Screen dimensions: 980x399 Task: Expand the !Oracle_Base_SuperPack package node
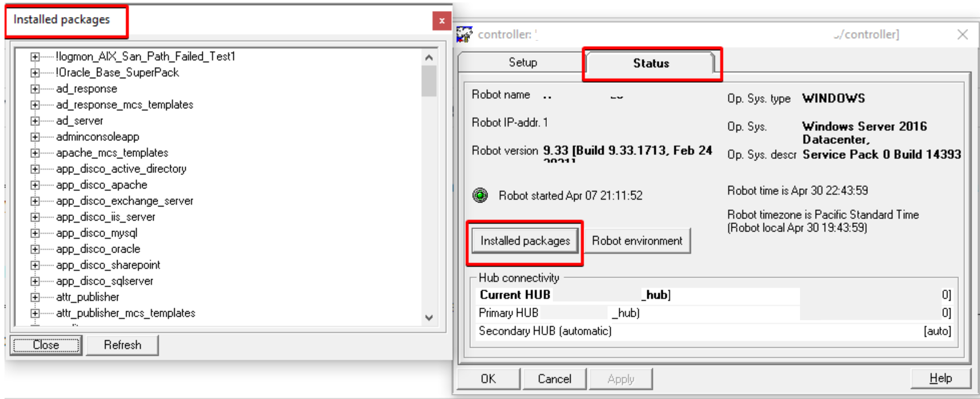point(35,73)
